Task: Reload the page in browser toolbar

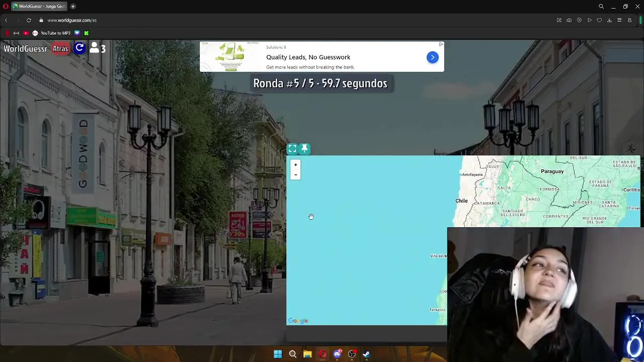Action: click(29, 20)
